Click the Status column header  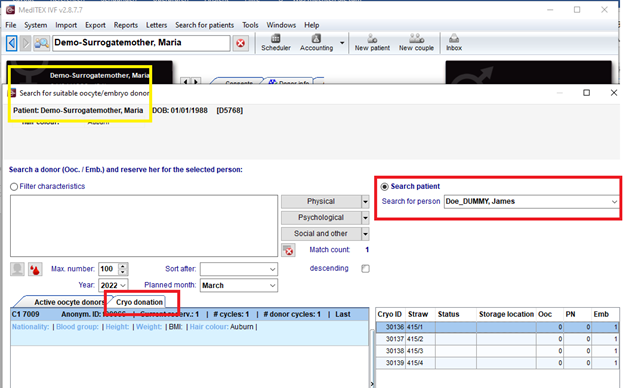pyautogui.click(x=456, y=315)
